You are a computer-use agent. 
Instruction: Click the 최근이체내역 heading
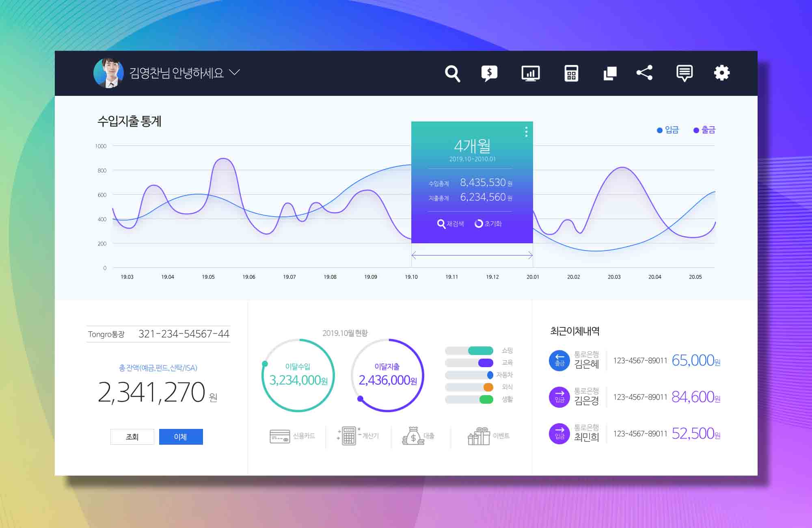point(575,331)
